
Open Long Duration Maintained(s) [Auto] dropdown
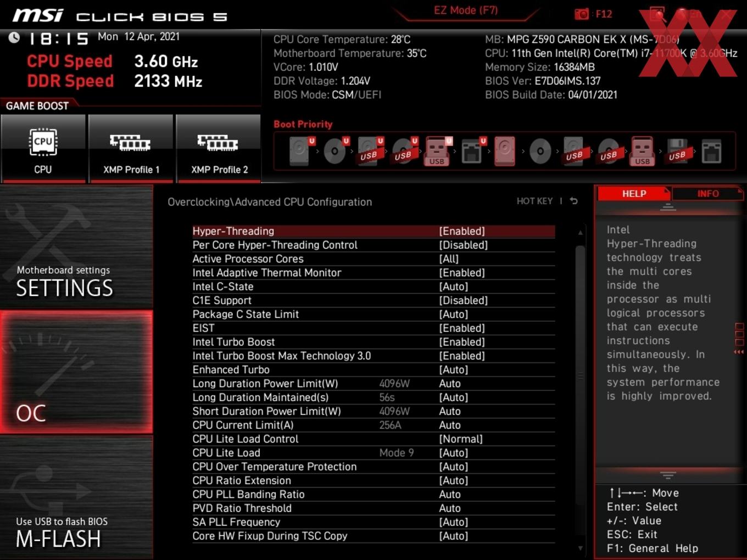[454, 397]
